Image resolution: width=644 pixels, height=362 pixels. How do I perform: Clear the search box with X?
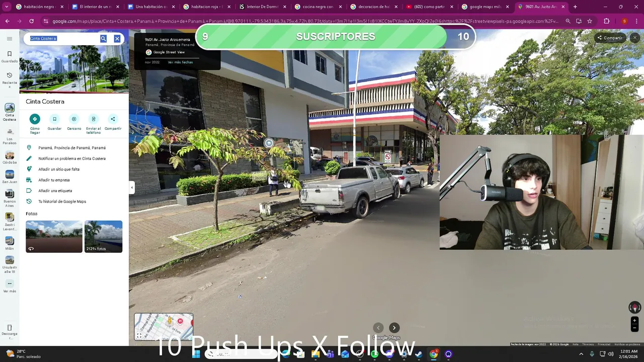117,39
